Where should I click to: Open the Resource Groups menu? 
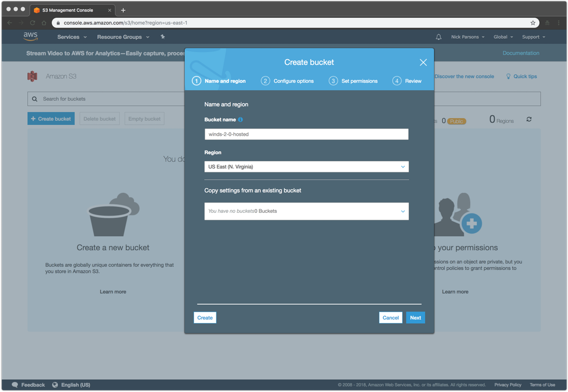[x=123, y=37]
